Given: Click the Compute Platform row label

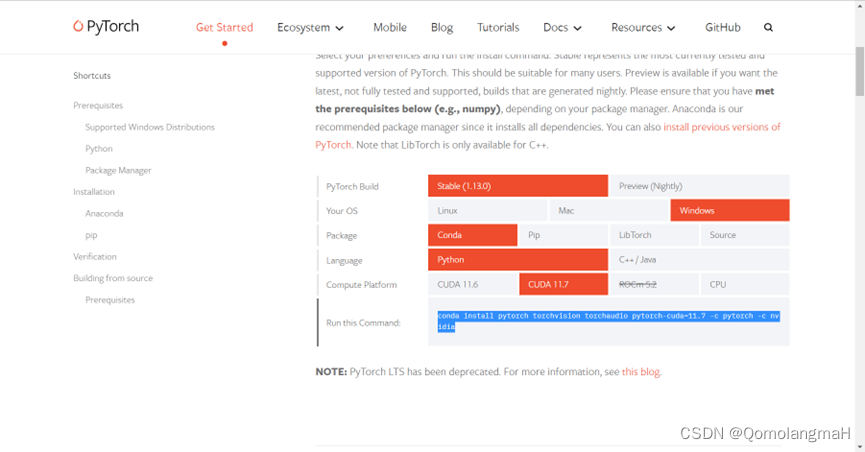Looking at the screenshot, I should [x=361, y=285].
